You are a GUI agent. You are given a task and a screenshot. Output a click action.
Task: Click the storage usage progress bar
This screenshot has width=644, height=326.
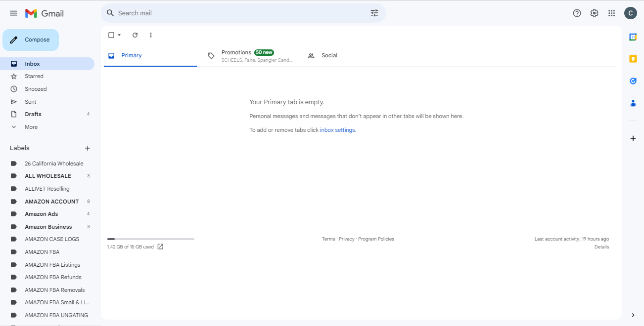click(x=151, y=239)
